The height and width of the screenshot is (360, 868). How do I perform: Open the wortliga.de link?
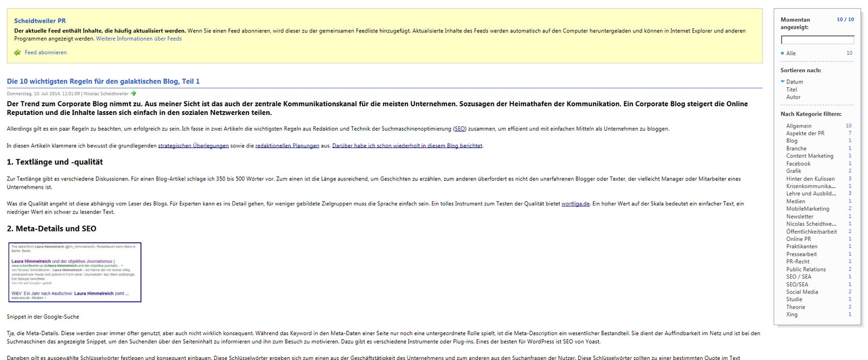coord(575,204)
